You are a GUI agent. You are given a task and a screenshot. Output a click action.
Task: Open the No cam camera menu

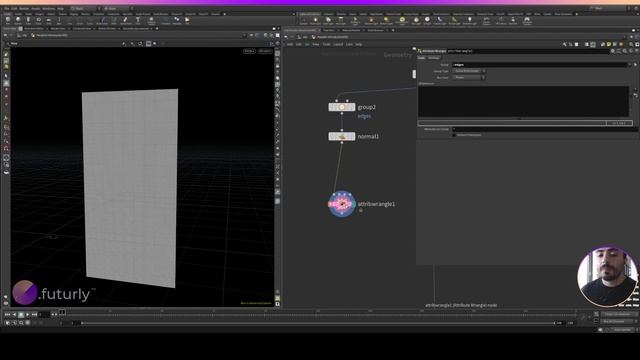point(265,51)
